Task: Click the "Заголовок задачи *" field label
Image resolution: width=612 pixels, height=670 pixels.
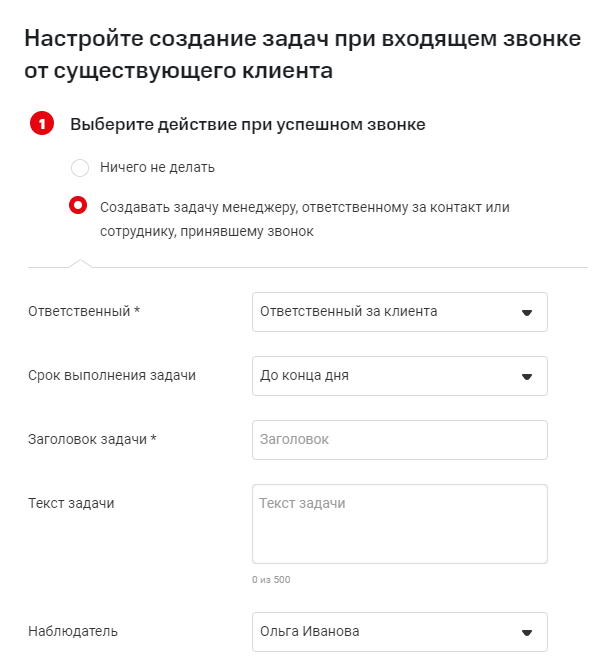Action: [x=92, y=440]
